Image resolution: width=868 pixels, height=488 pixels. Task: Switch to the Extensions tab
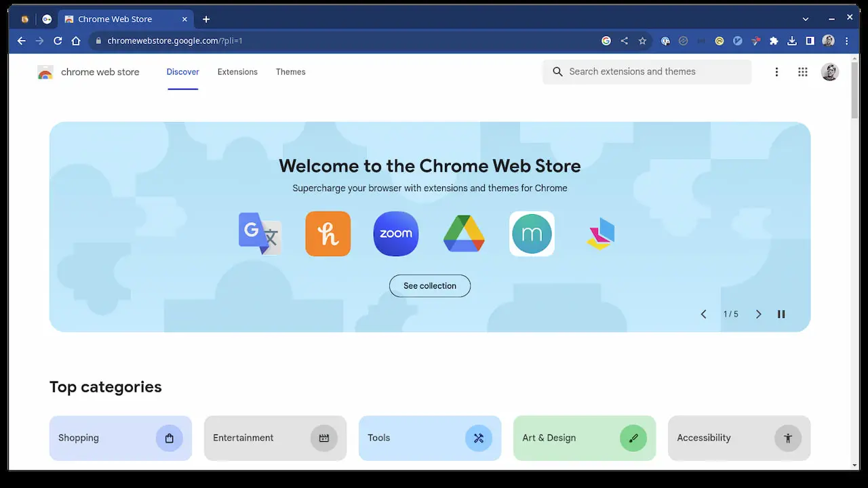(x=237, y=72)
